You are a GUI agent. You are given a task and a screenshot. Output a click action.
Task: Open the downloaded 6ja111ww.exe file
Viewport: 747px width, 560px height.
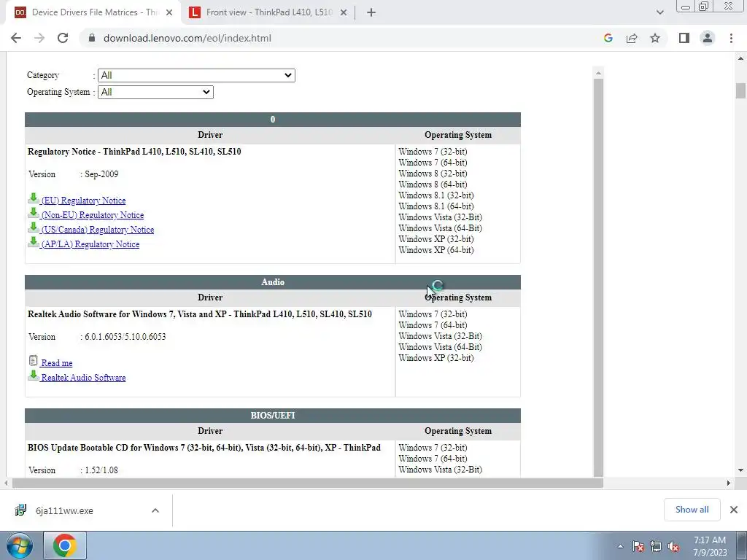point(64,510)
